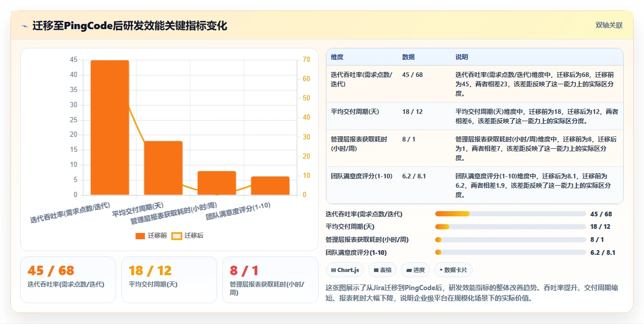Screen dimensions: 644x324
Task: Click the 团队满意度评分 progress bar
Action: pos(511,252)
